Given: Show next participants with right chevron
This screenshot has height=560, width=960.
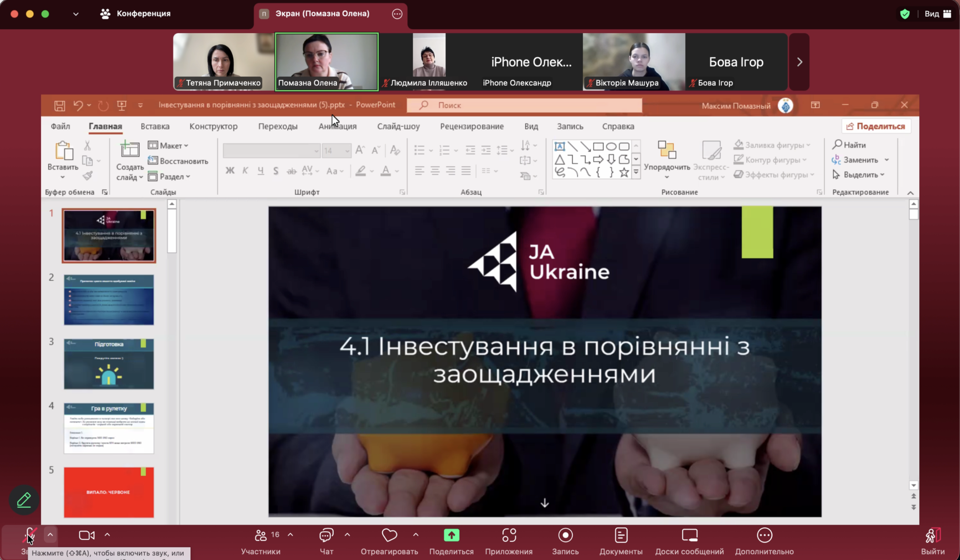Looking at the screenshot, I should click(x=799, y=62).
